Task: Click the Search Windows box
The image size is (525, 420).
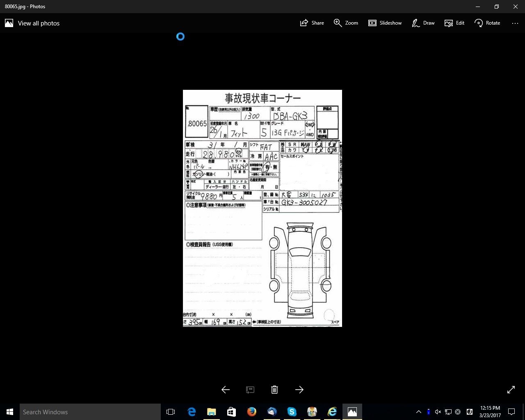Action: [90, 412]
